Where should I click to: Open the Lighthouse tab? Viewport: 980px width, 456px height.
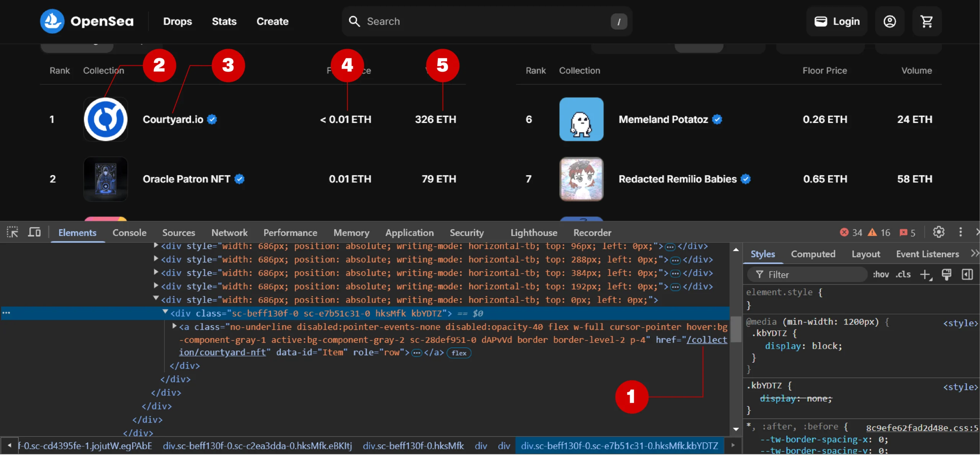pos(534,233)
